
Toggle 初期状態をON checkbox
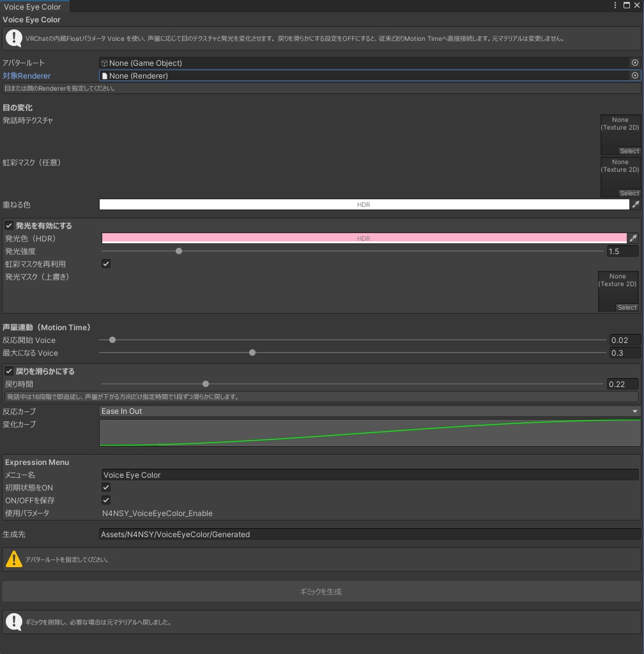pos(106,487)
